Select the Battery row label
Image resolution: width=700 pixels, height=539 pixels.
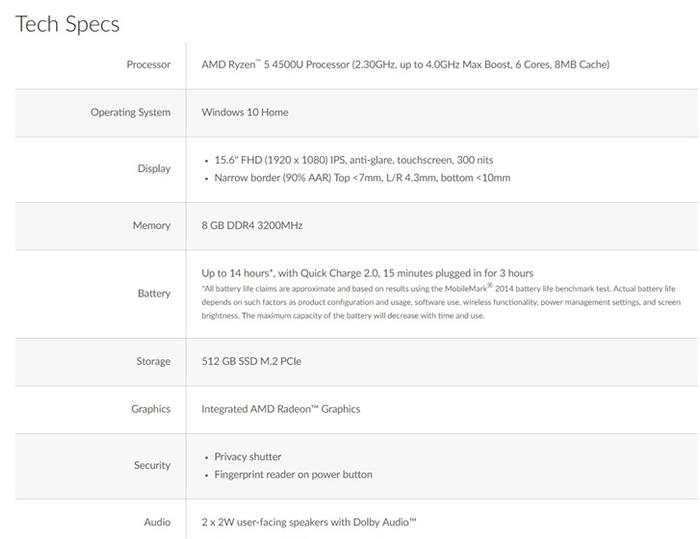154,293
